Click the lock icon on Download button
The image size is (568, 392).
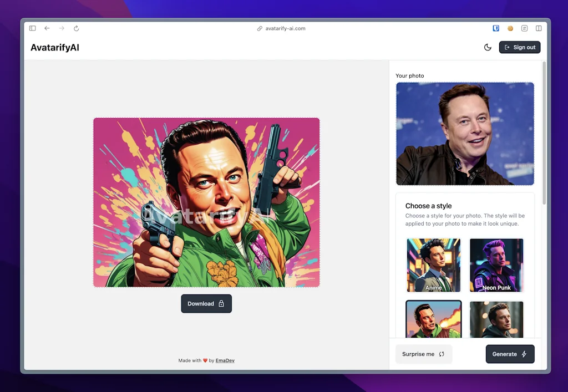[x=221, y=303]
